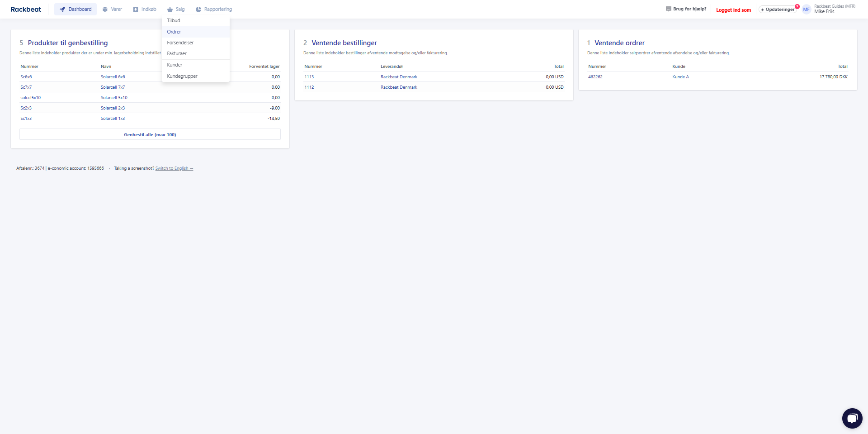
Task: Click 'Switch to English' link
Action: tap(174, 168)
